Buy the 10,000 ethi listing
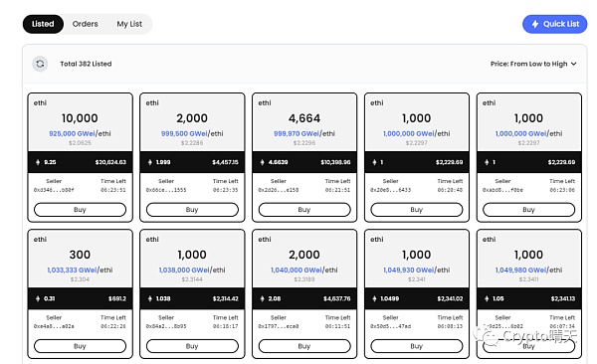597x364 pixels. (80, 210)
